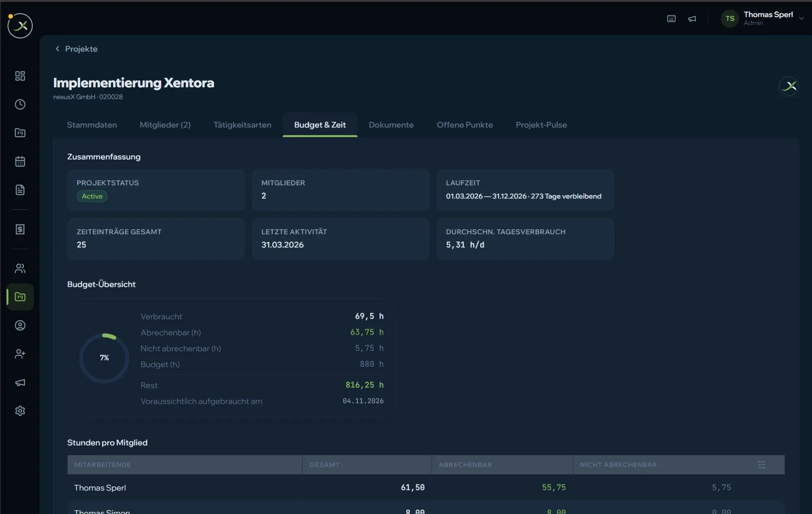Screen dimensions: 812x514
Task: Open the dashboard grid icon in sidebar
Action: 20,76
